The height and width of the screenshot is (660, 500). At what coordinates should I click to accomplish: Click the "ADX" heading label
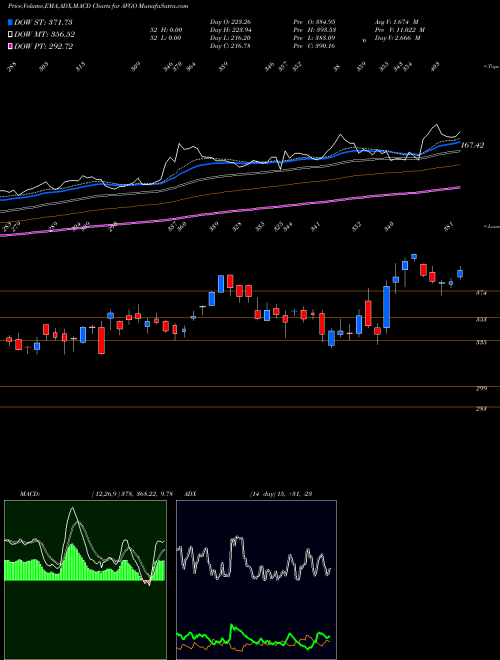[x=191, y=494]
